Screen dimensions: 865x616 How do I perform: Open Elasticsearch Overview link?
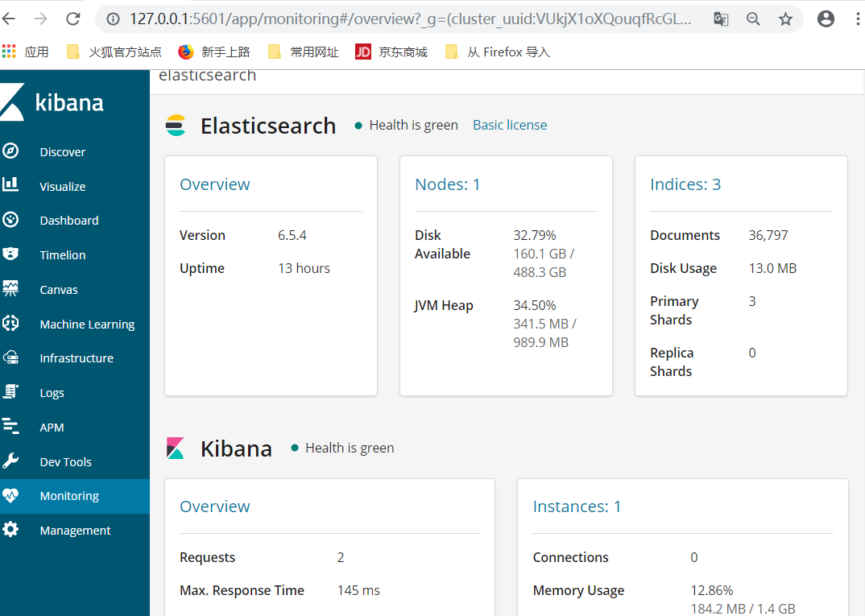(214, 184)
